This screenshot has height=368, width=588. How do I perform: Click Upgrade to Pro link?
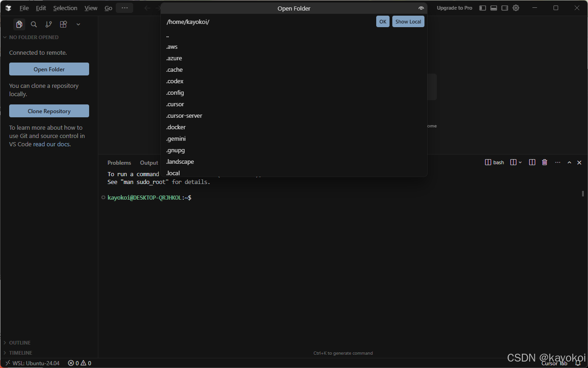pos(454,8)
